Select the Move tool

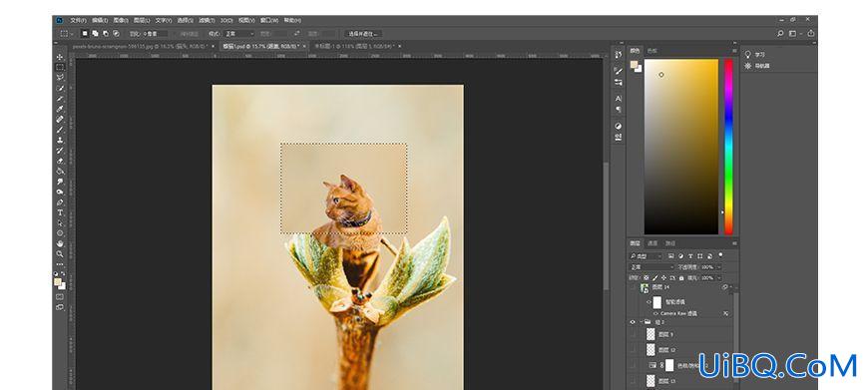[x=60, y=57]
